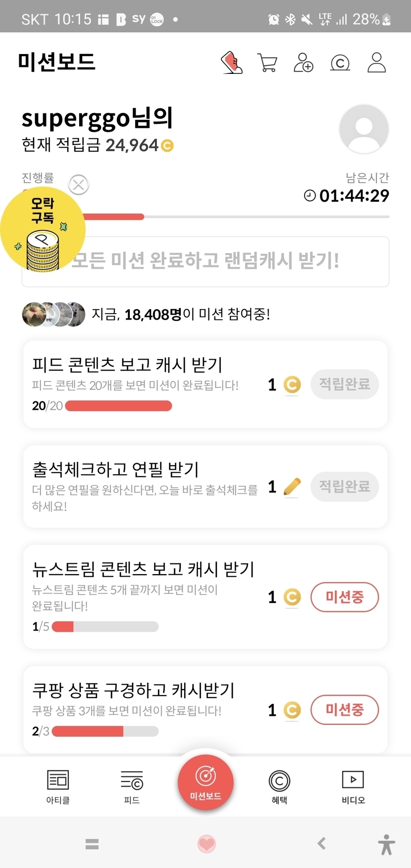Tap the sneaker step-counter icon
The image size is (411, 868).
(232, 63)
